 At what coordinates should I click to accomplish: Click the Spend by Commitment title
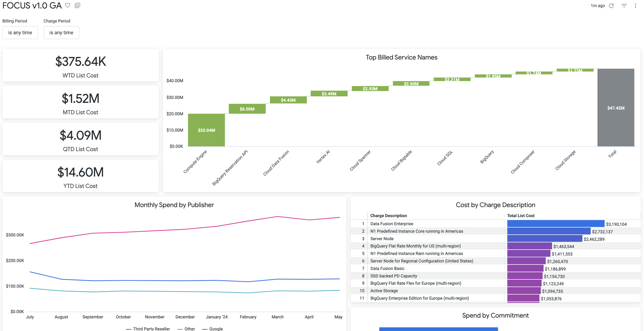click(495, 315)
